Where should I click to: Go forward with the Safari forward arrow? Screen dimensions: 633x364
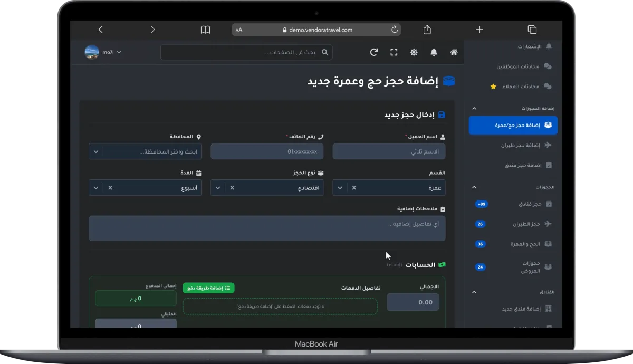(153, 30)
